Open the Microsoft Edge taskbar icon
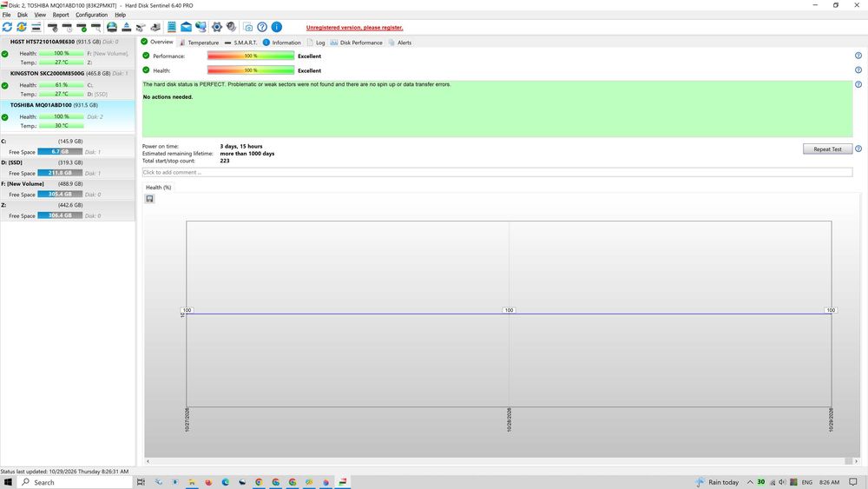The image size is (868, 489). pos(226,482)
